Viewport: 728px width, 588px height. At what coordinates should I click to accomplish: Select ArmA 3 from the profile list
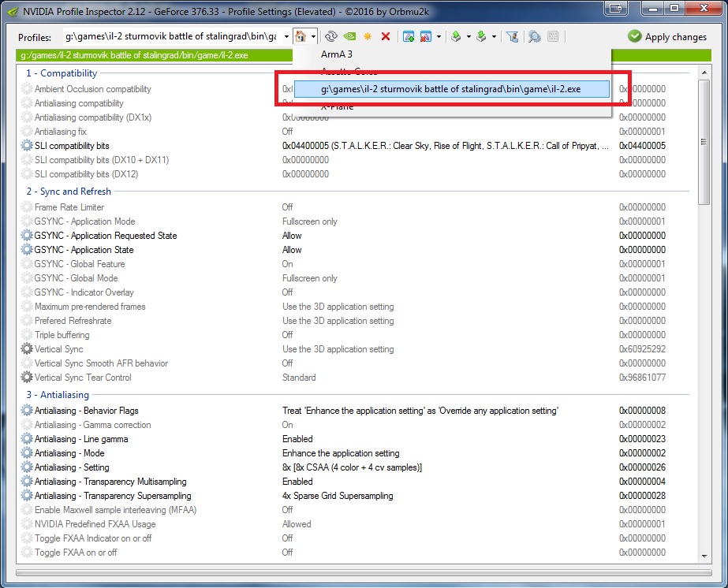point(337,54)
